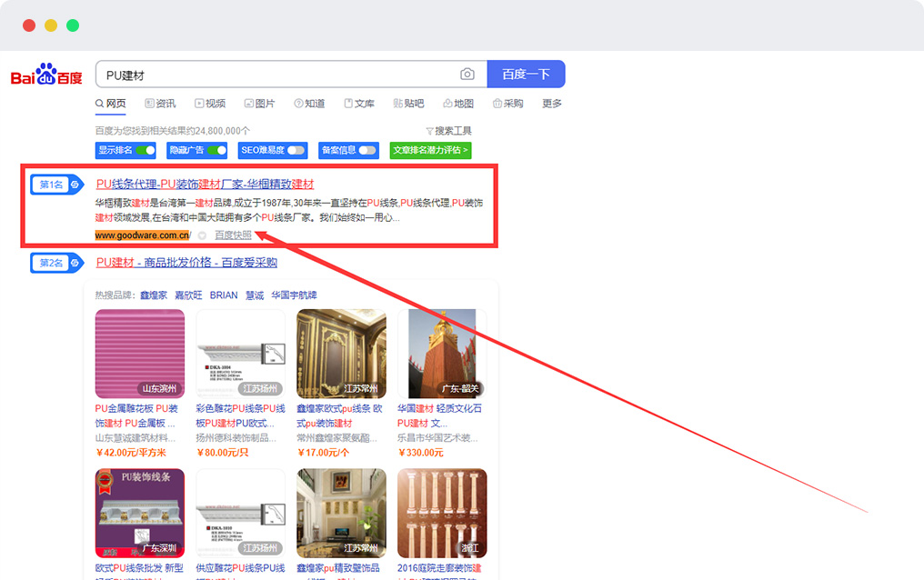
Task: Click the 鑫煌家 hot brand link
Action: pos(153,295)
